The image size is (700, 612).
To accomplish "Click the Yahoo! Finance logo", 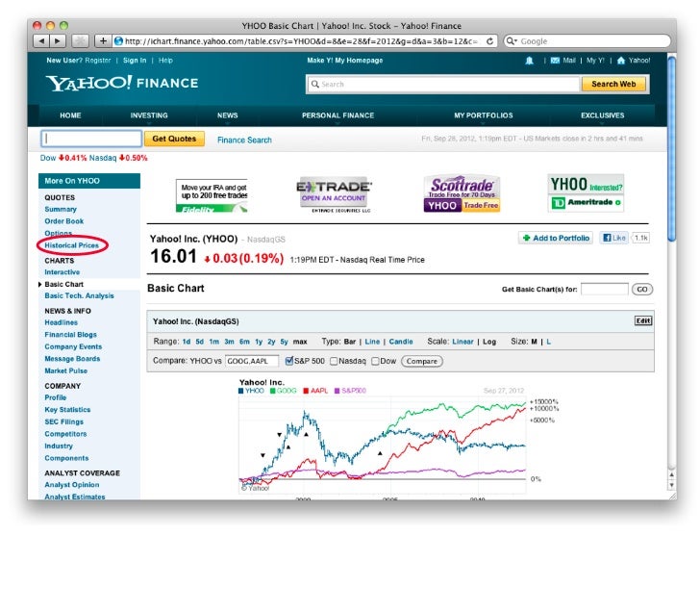I will click(122, 83).
